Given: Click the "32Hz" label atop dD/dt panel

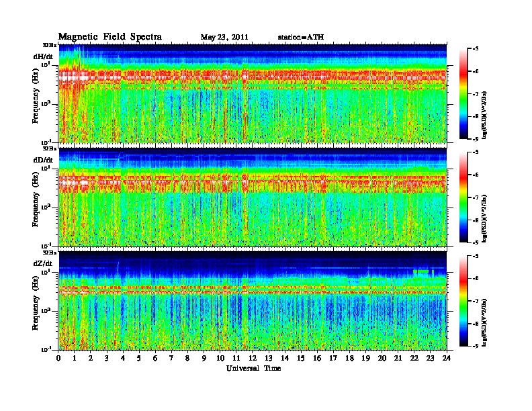Looking at the screenshot, I should pyautogui.click(x=50, y=148).
